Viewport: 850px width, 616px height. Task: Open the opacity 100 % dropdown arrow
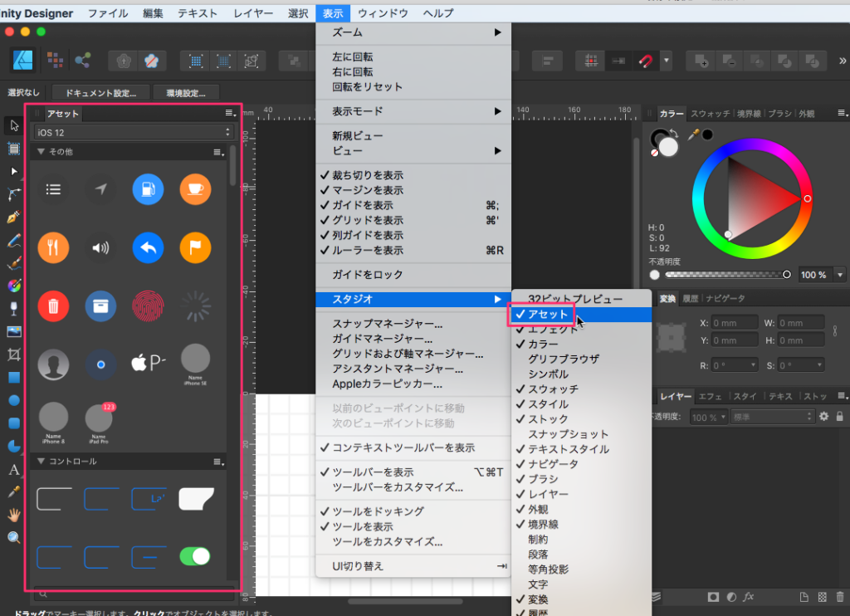pyautogui.click(x=840, y=275)
